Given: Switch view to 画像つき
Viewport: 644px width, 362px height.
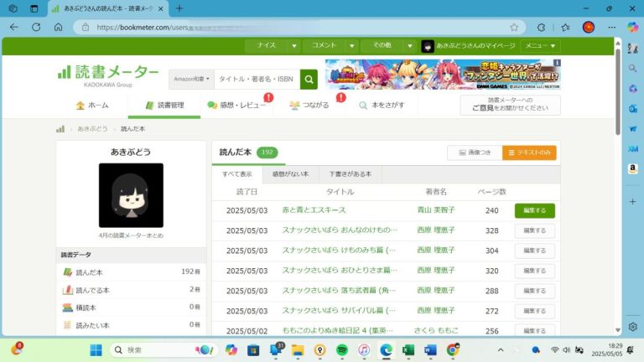Looking at the screenshot, I should tap(474, 153).
